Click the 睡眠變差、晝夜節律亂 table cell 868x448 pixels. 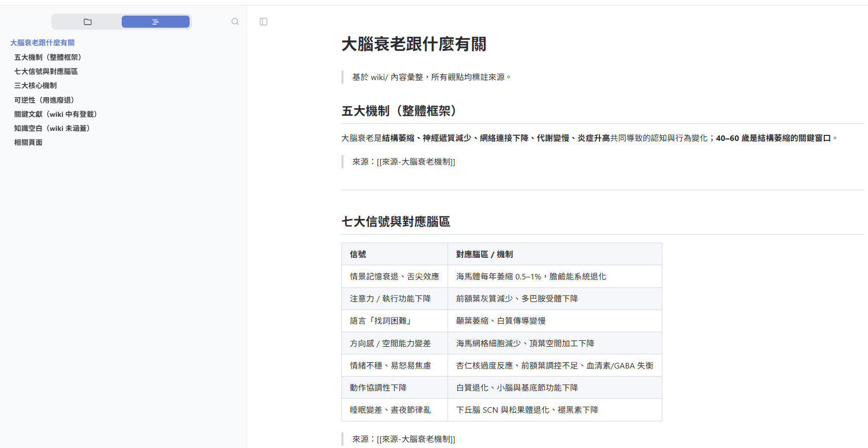pyautogui.click(x=390, y=410)
